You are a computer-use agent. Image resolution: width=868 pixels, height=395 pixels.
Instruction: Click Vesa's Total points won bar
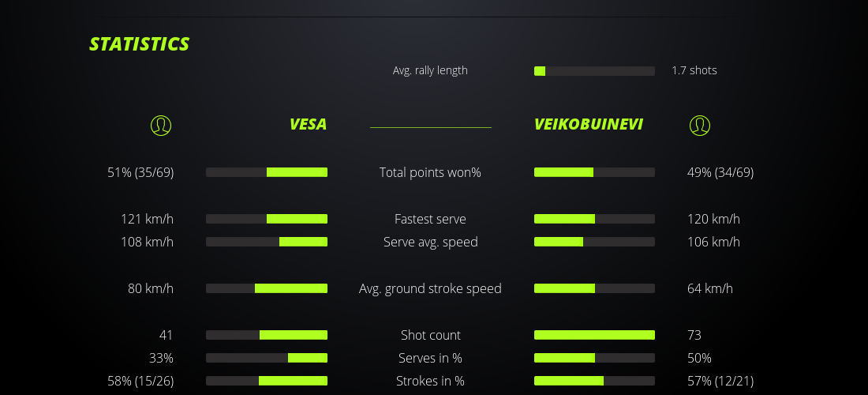click(x=267, y=172)
